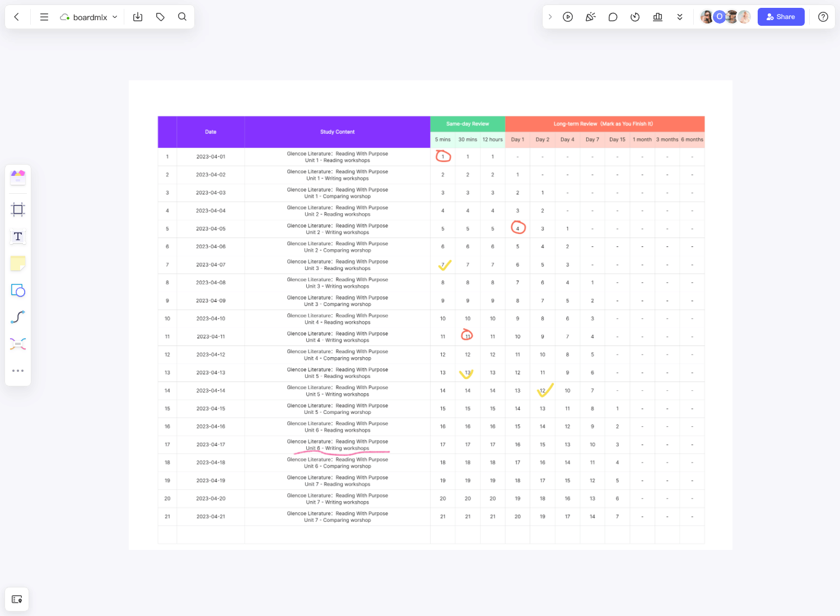Viewport: 840px width, 616px height.
Task: Click the Same-day Review header
Action: click(468, 124)
